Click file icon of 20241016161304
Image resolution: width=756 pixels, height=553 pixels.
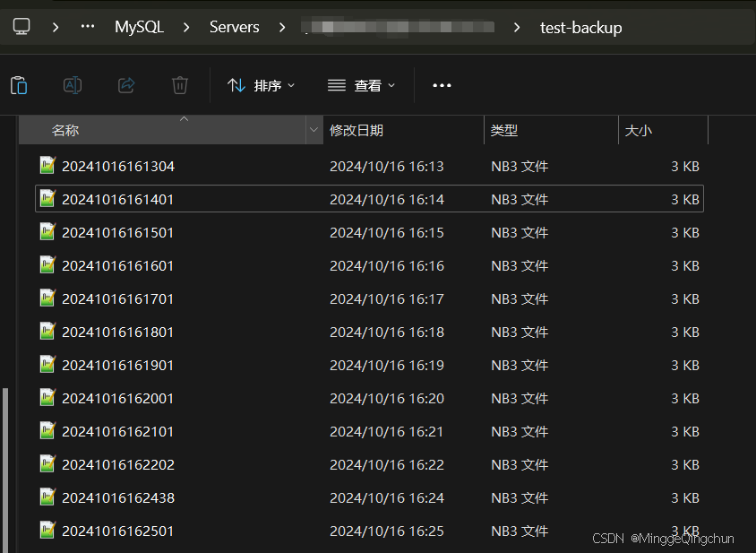click(47, 166)
